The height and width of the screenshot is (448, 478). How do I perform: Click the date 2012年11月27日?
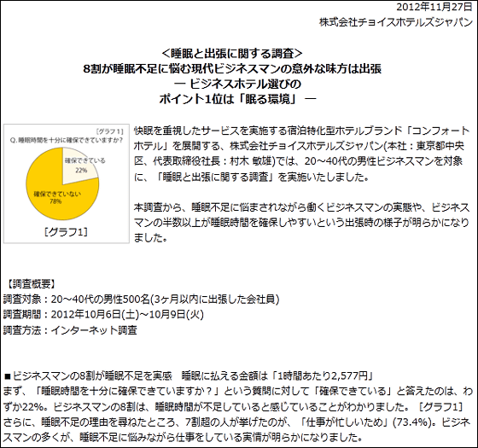coord(434,8)
